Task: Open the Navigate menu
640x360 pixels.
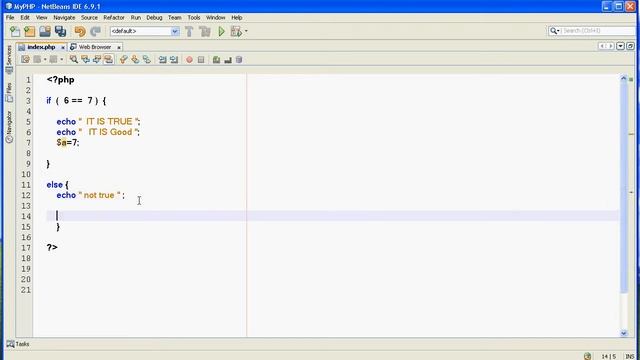Action: (64, 18)
